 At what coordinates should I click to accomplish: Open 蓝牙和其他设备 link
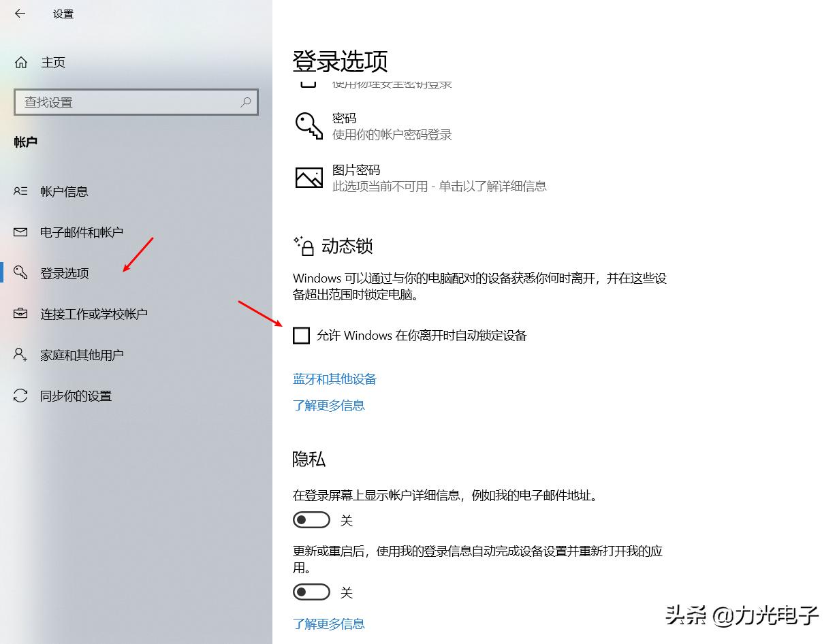[334, 379]
